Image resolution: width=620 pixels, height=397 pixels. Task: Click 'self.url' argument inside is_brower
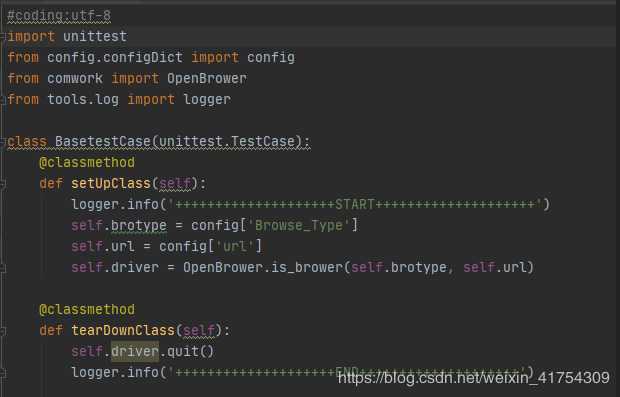pyautogui.click(x=495, y=268)
